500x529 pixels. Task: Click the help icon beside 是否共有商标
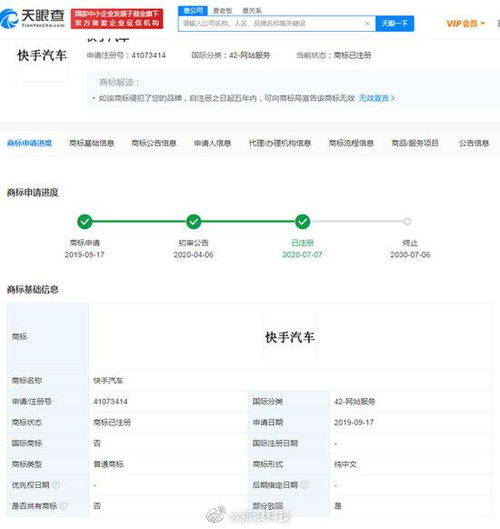click(63, 506)
